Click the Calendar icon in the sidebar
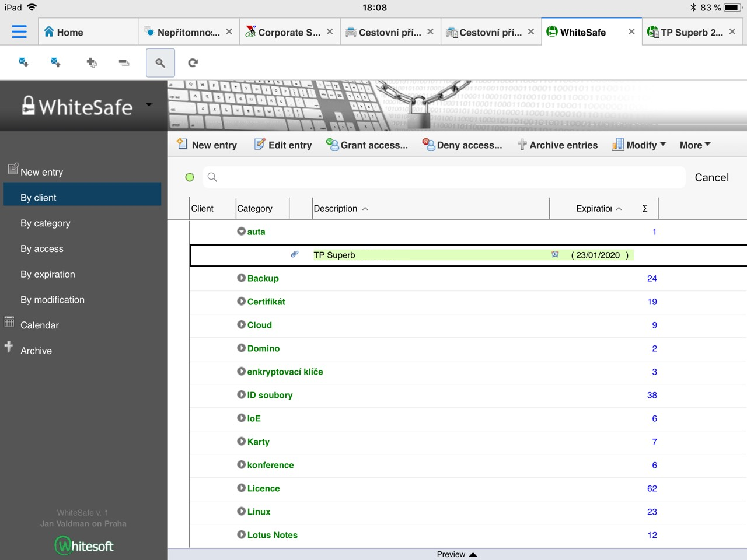Screen dimensions: 747x560 9,322
